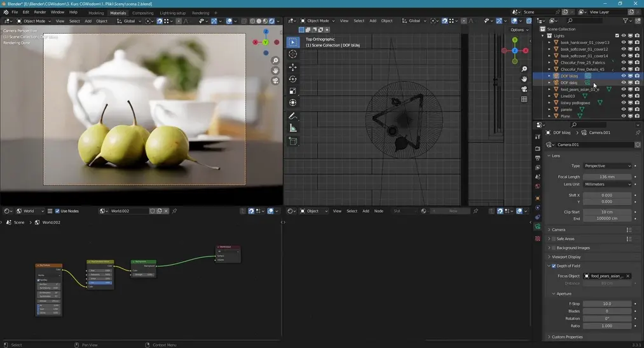Open the camera Type Perspective dropdown
The height and width of the screenshot is (348, 644).
(607, 166)
